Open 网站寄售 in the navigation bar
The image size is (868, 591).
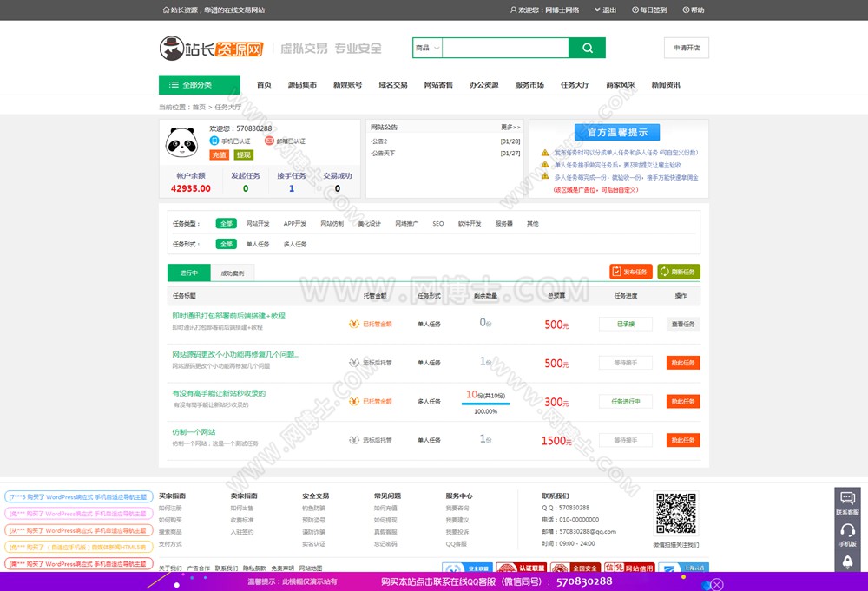[438, 85]
